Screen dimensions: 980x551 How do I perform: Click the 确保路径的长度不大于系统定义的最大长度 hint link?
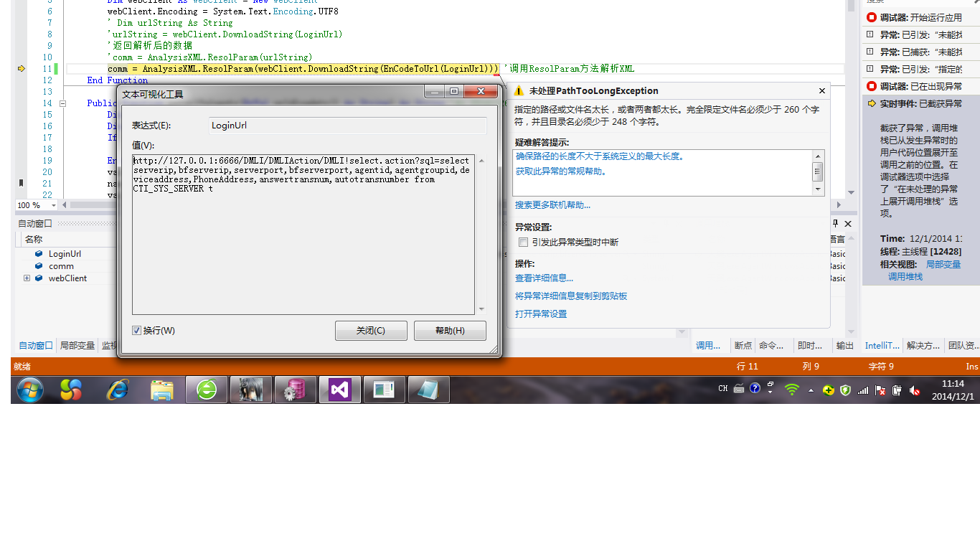coord(600,156)
